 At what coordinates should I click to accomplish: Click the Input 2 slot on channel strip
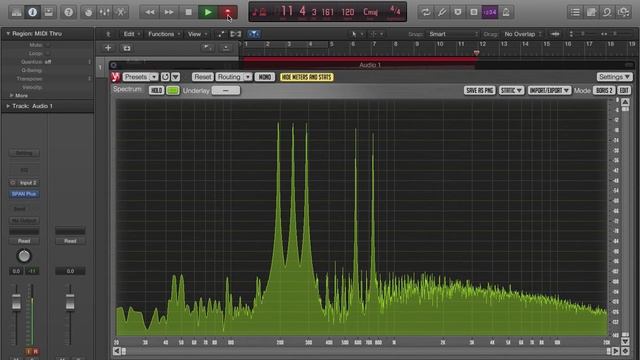click(x=24, y=182)
